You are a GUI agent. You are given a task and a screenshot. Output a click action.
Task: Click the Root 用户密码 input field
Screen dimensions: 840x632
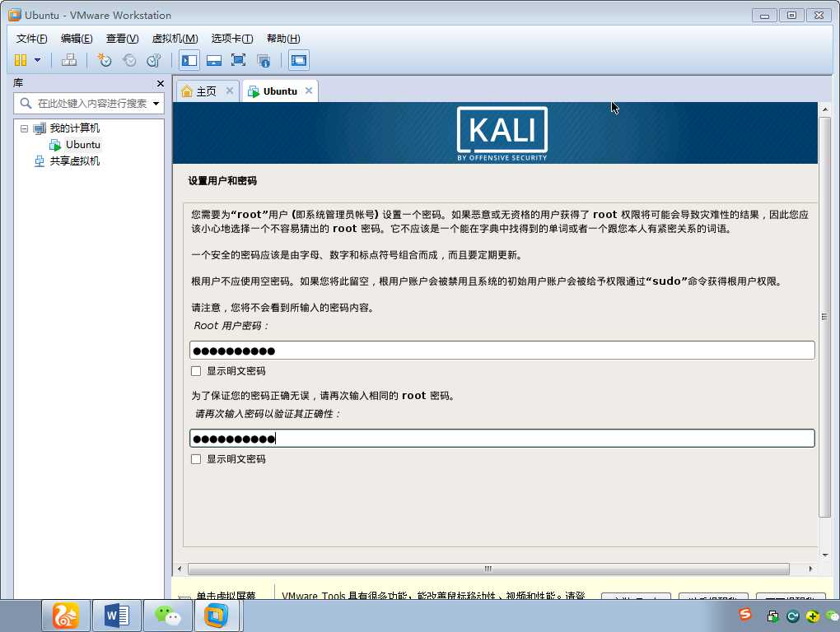502,351
